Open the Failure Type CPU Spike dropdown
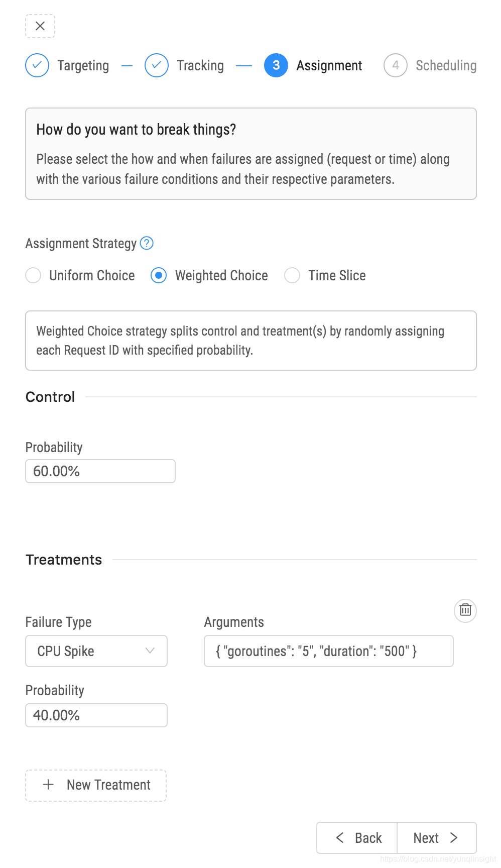The image size is (501, 868). (x=96, y=651)
